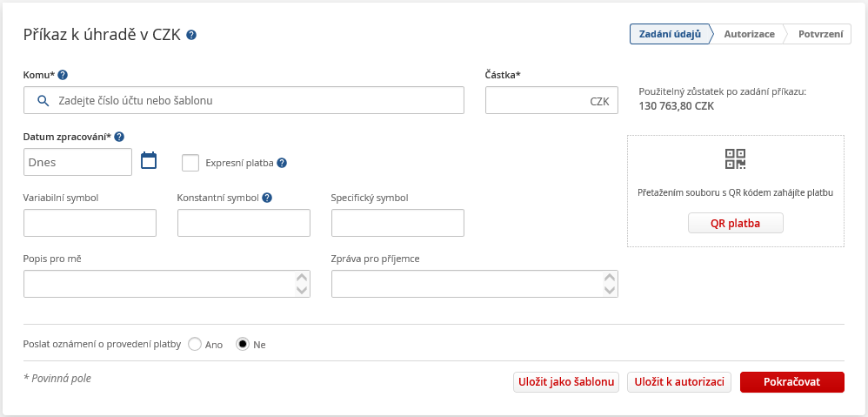Open help for Datum zpracování
Screen dimensions: 868x417
(119, 137)
